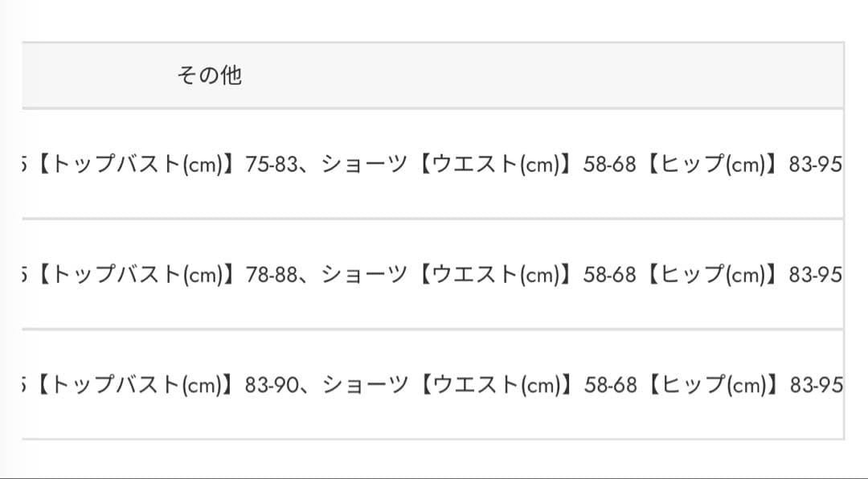Click the その他 column header
The image size is (868, 479).
tap(209, 76)
